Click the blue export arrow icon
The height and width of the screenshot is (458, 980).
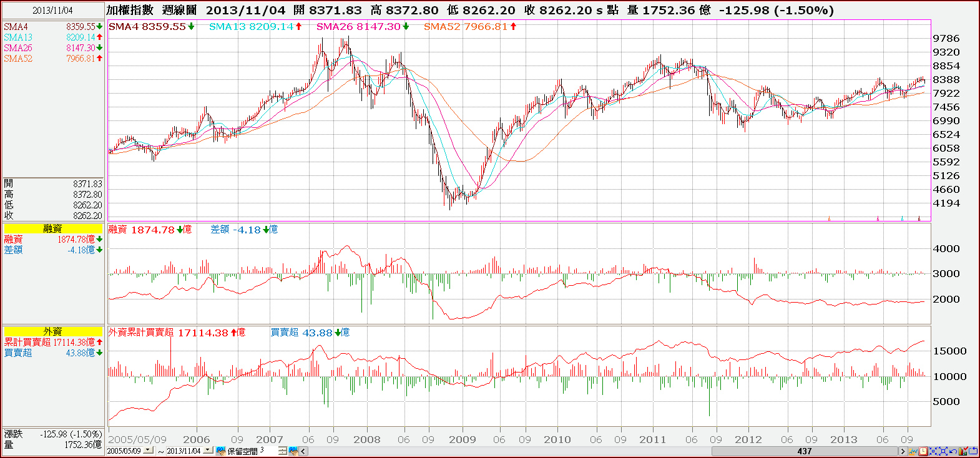click(x=973, y=451)
